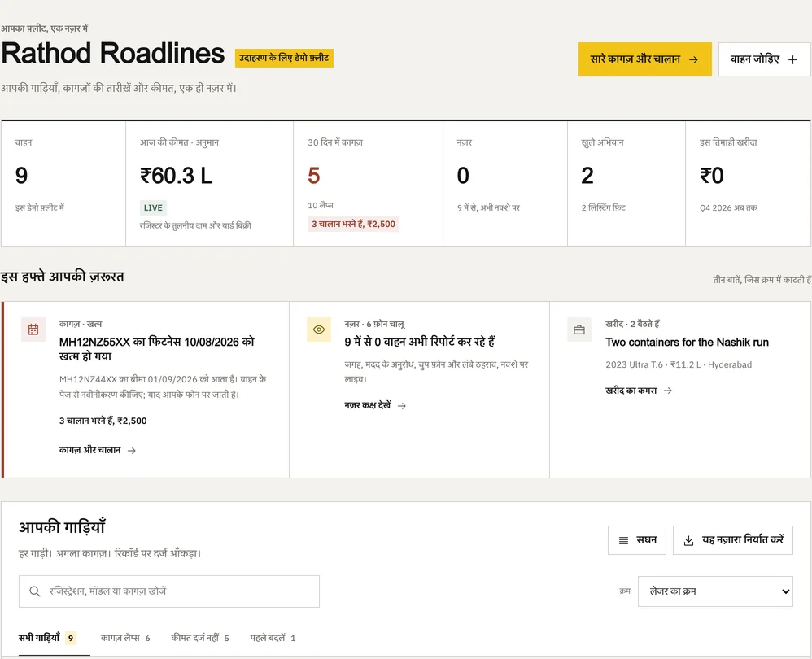Click यह नज़ारा निर्यात करें export button

tap(733, 540)
